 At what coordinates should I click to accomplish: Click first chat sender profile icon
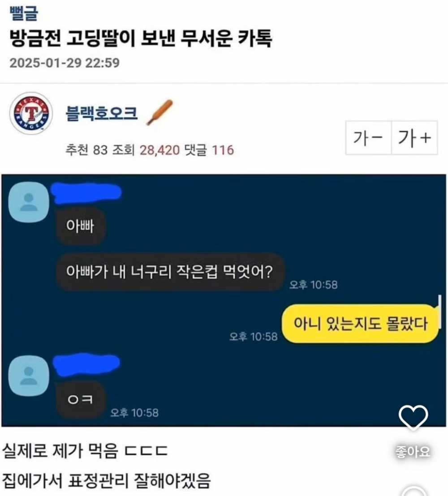29,202
